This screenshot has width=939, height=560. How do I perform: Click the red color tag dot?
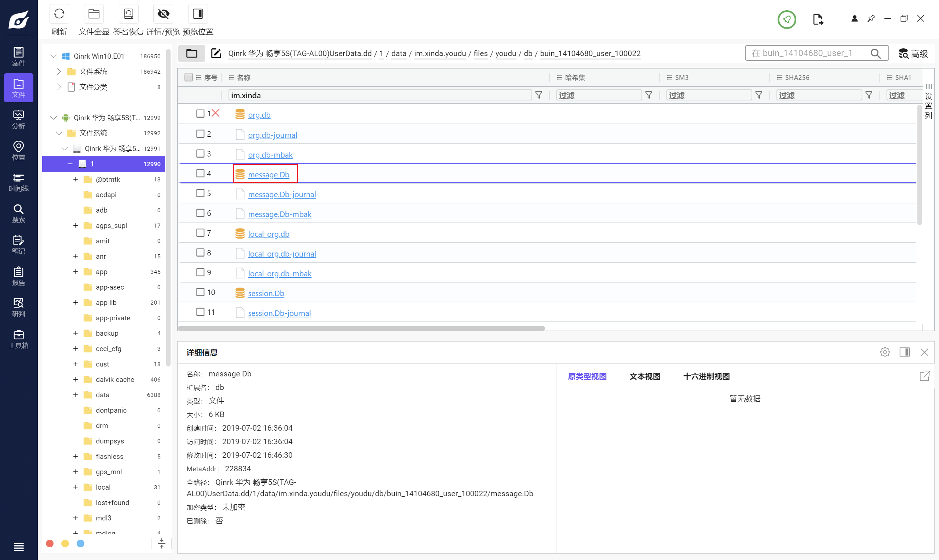[x=50, y=544]
